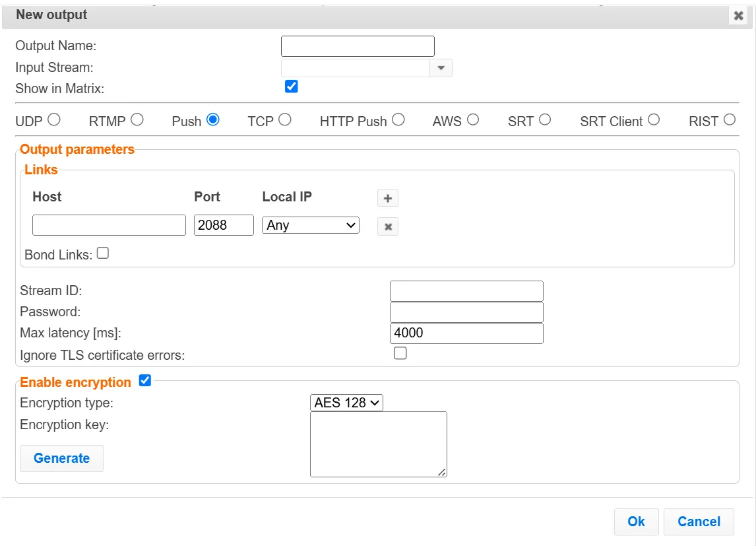Add a new link row with plus icon
This screenshot has height=546, width=756.
pos(388,198)
